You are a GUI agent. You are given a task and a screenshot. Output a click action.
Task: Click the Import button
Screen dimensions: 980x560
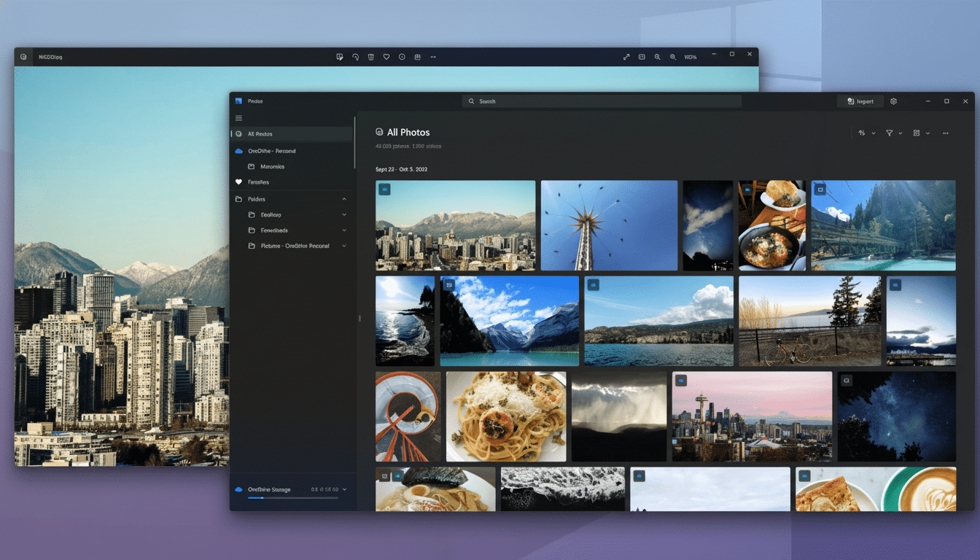(x=860, y=101)
